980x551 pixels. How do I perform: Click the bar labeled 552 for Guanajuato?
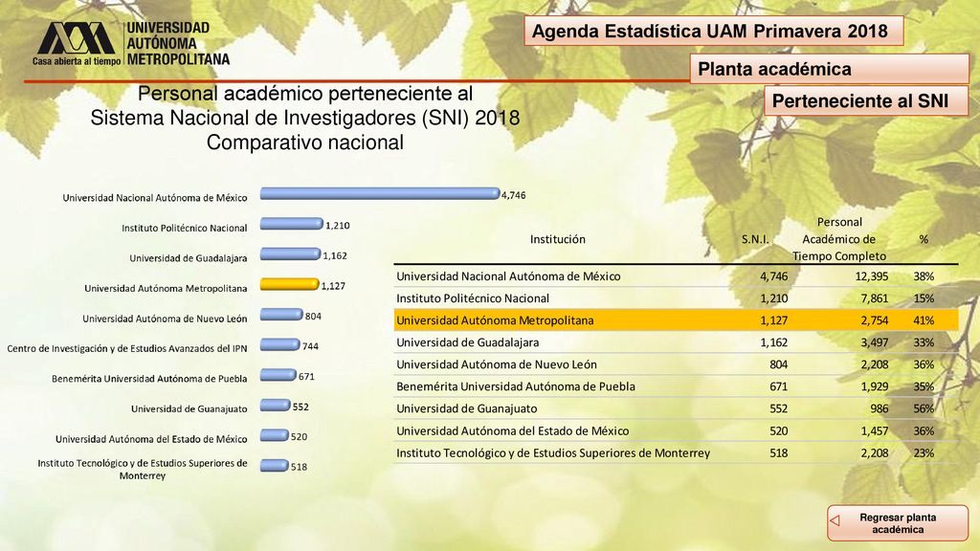click(x=275, y=405)
